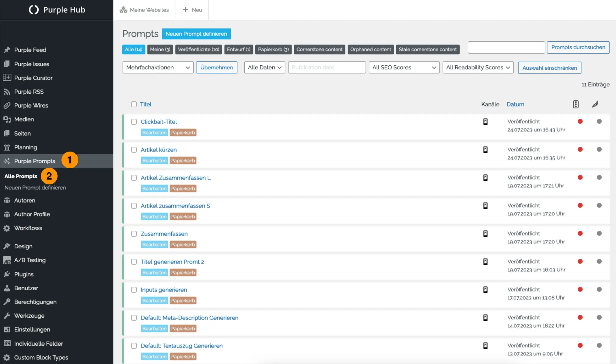Select the Artikel zusammenfassen S checkbox
The image size is (616, 364).
[x=134, y=206]
